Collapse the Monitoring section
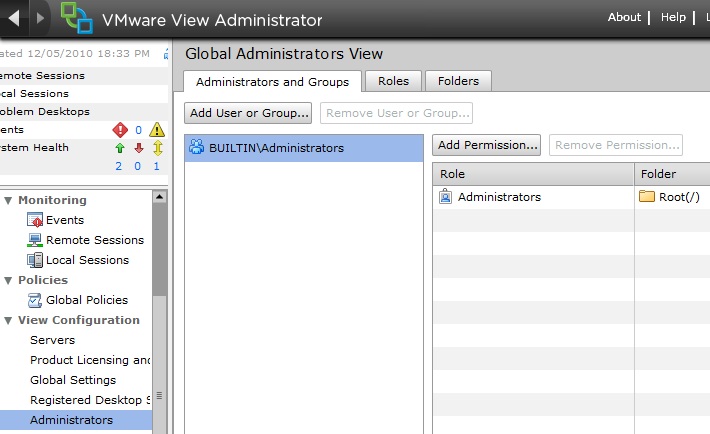 pos(8,201)
